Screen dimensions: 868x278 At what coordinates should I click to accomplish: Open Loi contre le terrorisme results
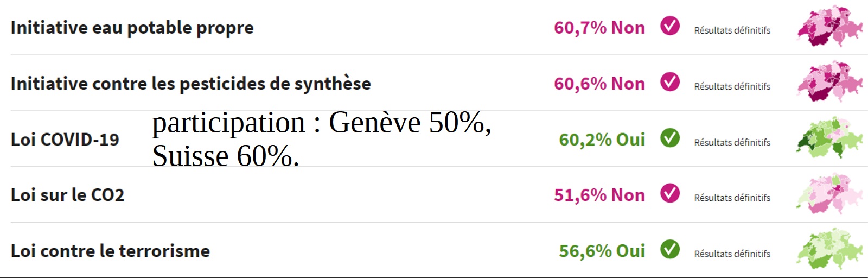[x=110, y=251]
